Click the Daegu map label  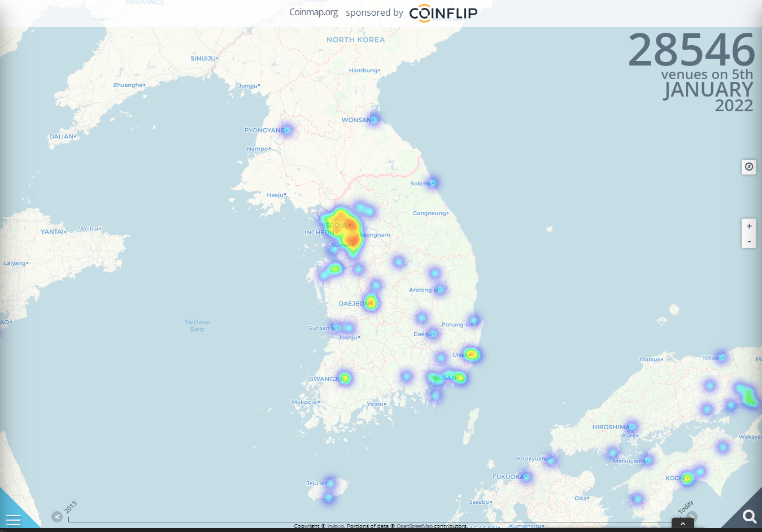tap(423, 334)
